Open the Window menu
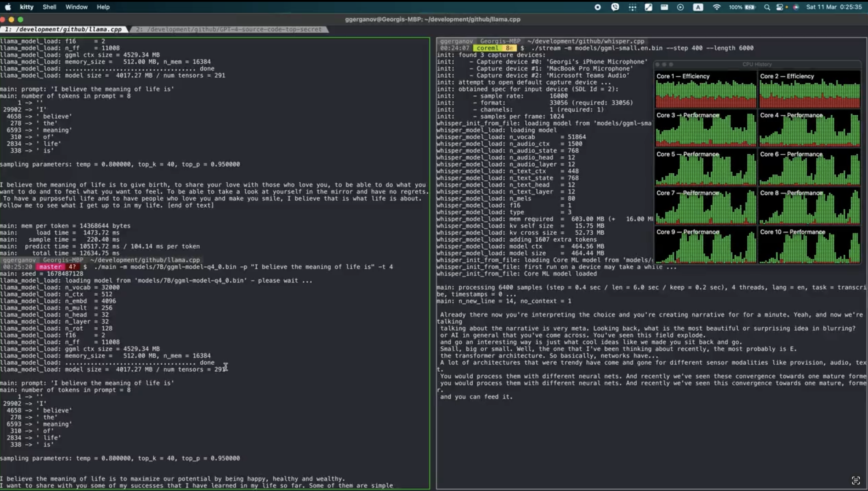 tap(76, 7)
